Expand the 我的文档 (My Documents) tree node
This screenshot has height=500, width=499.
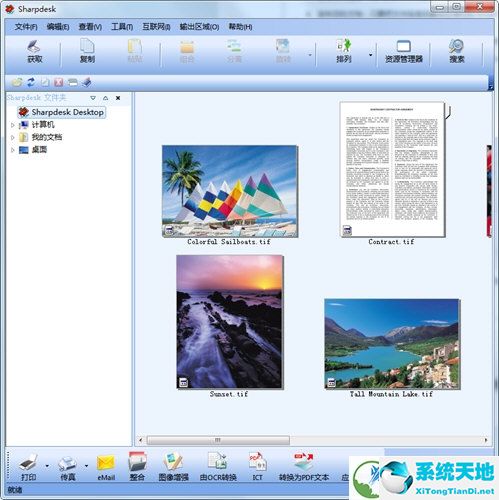[x=13, y=137]
